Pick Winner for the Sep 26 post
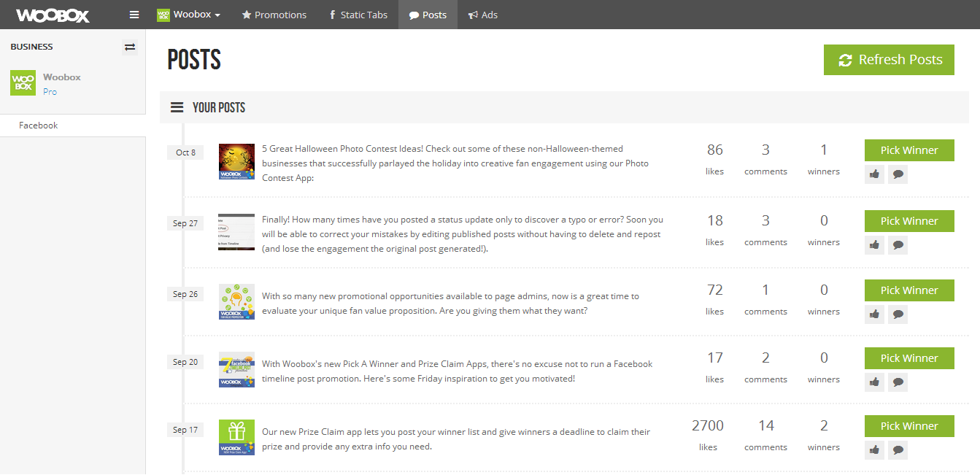The image size is (980, 475). tap(909, 290)
